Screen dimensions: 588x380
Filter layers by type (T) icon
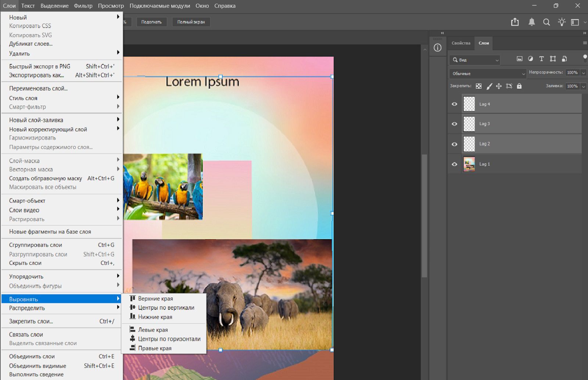[541, 59]
